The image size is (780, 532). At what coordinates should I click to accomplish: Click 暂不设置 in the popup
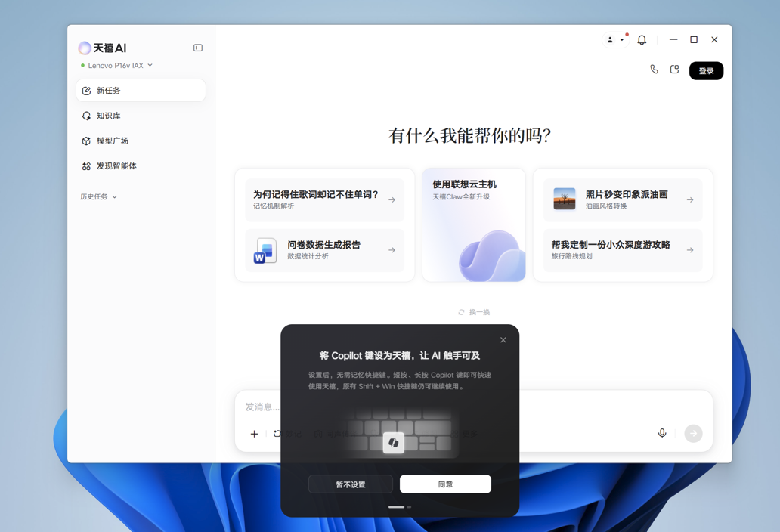pyautogui.click(x=351, y=484)
